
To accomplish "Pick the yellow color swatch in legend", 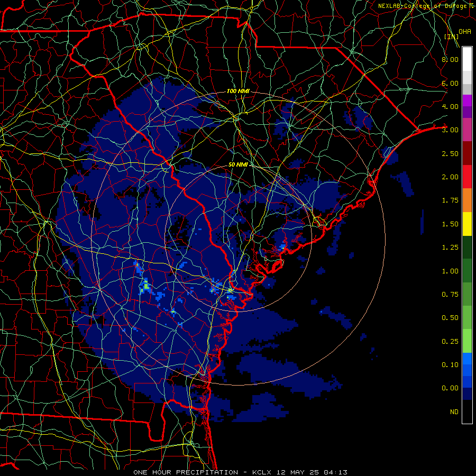I will coord(467,224).
